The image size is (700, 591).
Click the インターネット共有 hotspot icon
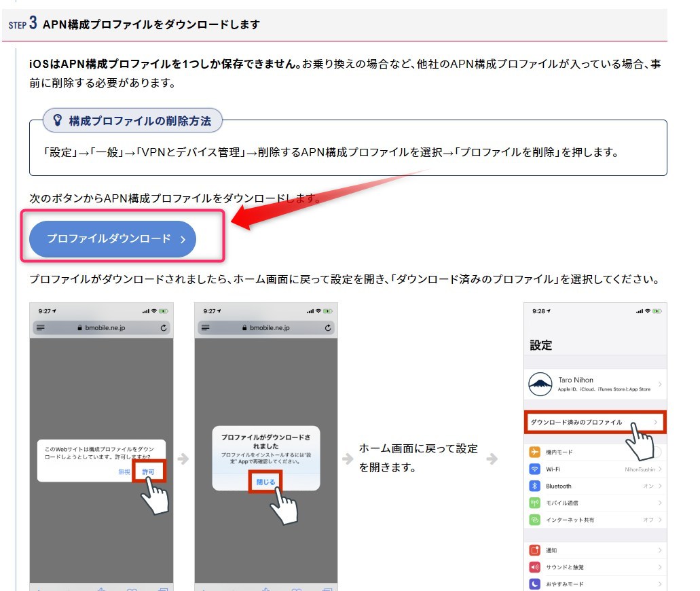click(535, 520)
